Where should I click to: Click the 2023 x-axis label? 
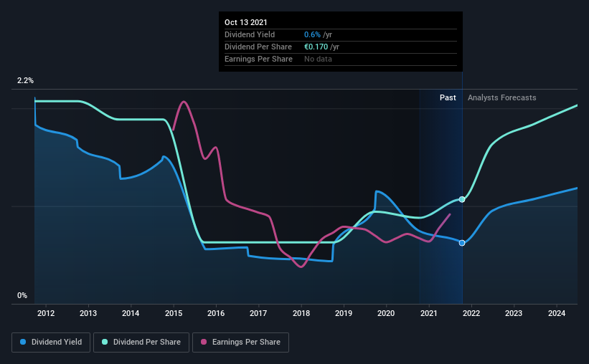pyautogui.click(x=514, y=313)
